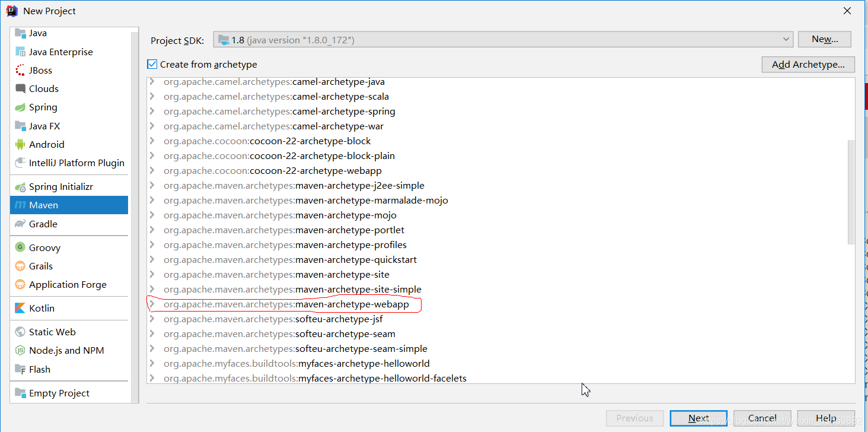Viewport: 868px width, 432px height.
Task: Click the Maven icon in sidebar
Action: pos(20,205)
